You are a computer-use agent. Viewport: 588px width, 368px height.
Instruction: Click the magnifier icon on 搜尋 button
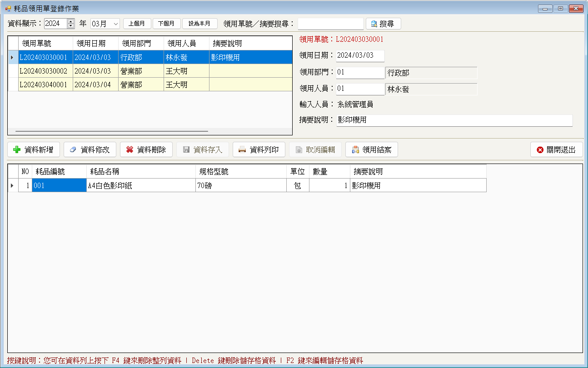(x=374, y=24)
